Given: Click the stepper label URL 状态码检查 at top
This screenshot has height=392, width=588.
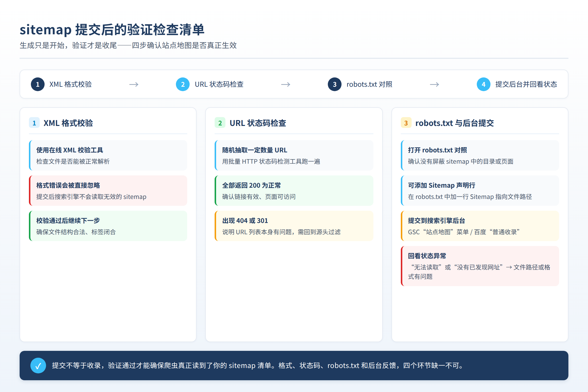Looking at the screenshot, I should pyautogui.click(x=219, y=84).
